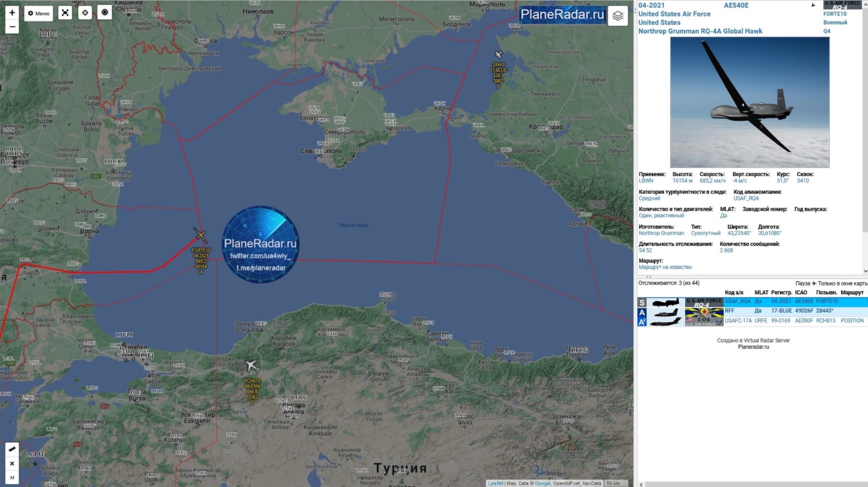Sort list by Регистр. column
This screenshot has width=868, height=487.
(x=781, y=293)
